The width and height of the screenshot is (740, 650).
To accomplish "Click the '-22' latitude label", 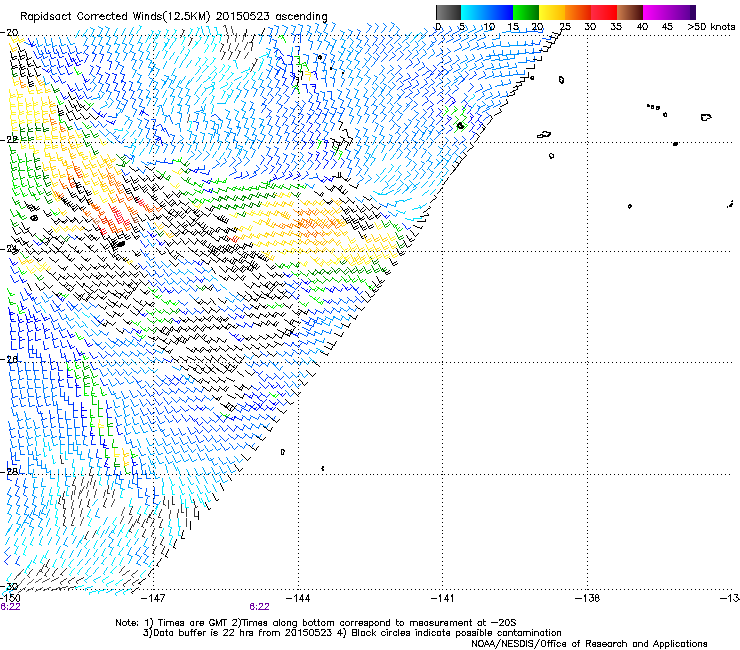I will (9, 140).
